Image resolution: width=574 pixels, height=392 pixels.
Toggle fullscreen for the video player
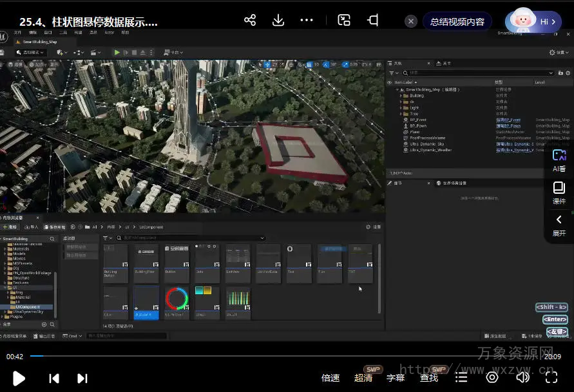tap(550, 377)
